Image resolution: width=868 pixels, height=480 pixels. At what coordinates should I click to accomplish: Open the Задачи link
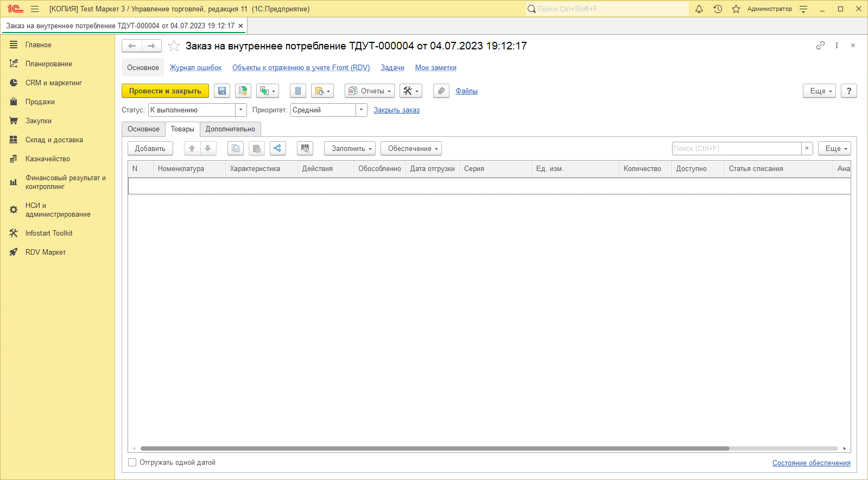point(392,68)
